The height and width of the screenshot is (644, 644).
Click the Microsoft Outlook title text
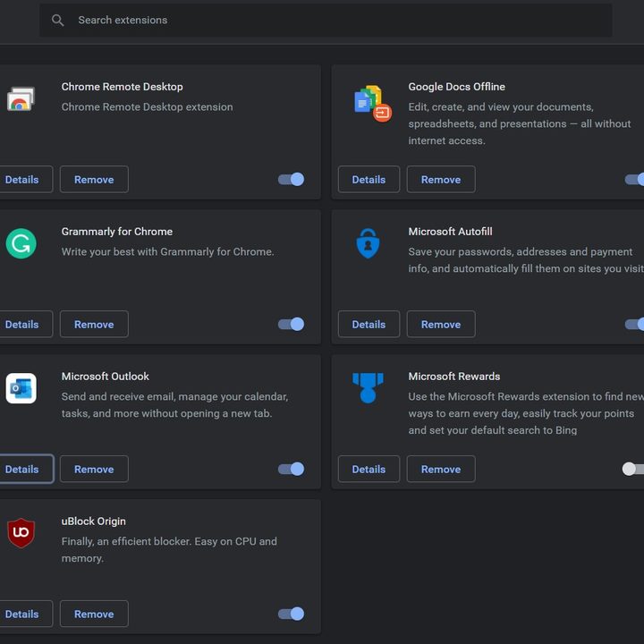tap(106, 377)
